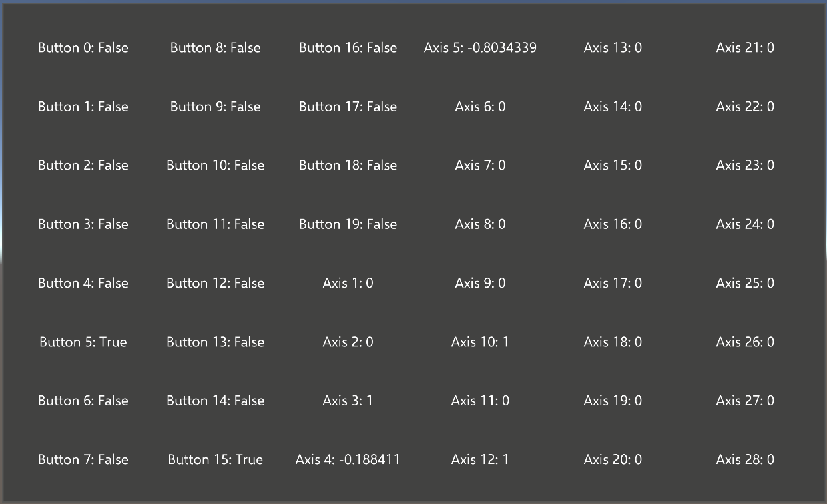The image size is (827, 504).
Task: Click the Axis 10: 1 readout
Action: tap(480, 342)
